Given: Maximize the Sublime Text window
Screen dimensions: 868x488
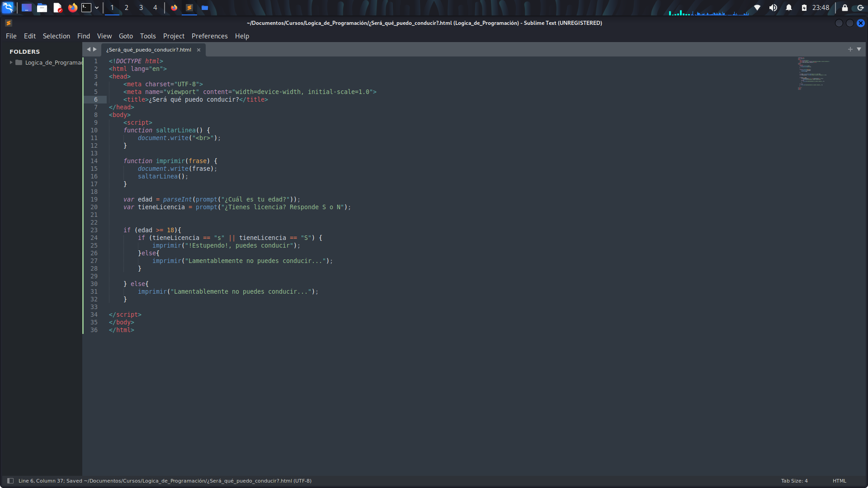Looking at the screenshot, I should 850,23.
